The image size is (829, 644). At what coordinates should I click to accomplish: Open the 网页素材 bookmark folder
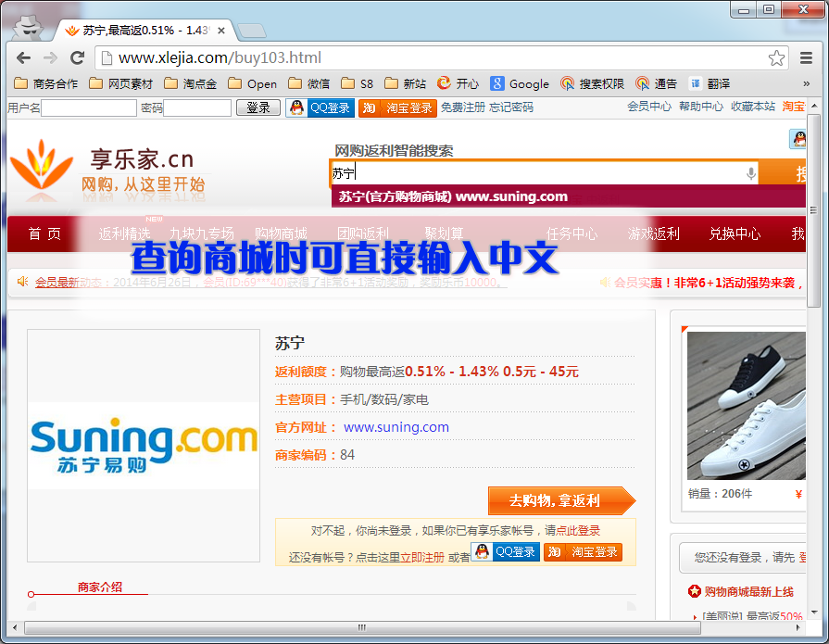[x=121, y=83]
